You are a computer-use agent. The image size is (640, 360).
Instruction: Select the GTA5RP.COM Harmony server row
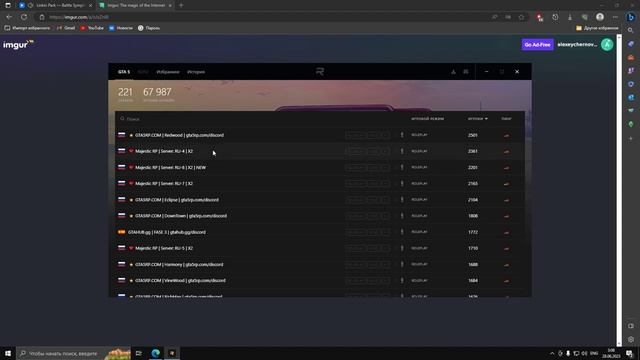click(x=320, y=264)
